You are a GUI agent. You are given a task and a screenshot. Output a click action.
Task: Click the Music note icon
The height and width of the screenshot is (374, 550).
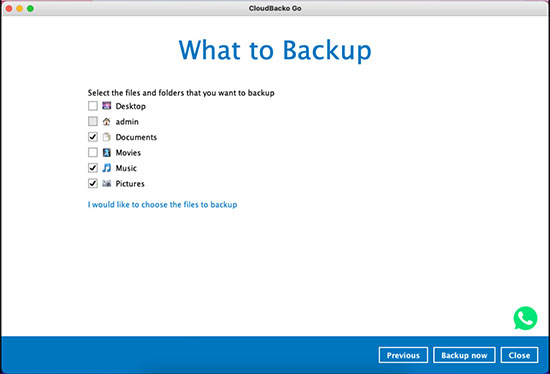click(107, 168)
